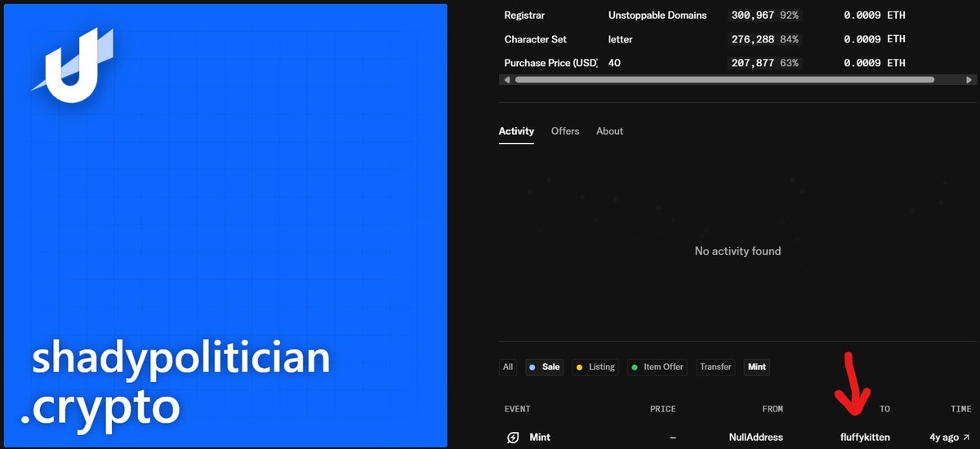Click the Purchase Price row 0.0009 ETH price
The image size is (980, 449).
pos(875,63)
